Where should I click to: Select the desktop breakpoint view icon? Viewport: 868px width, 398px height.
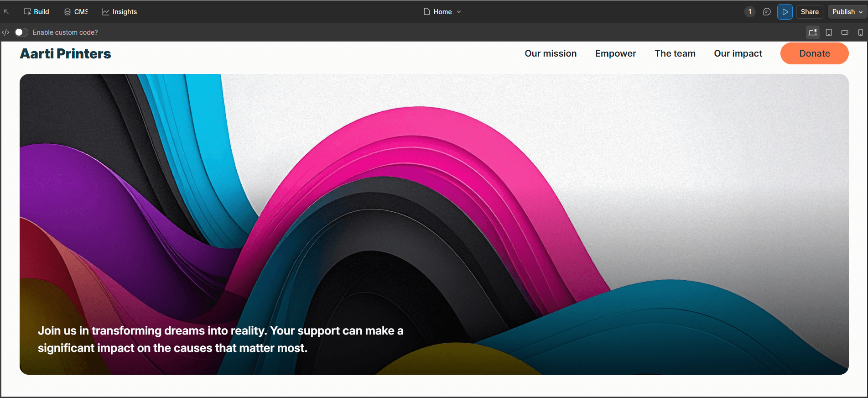click(x=812, y=32)
